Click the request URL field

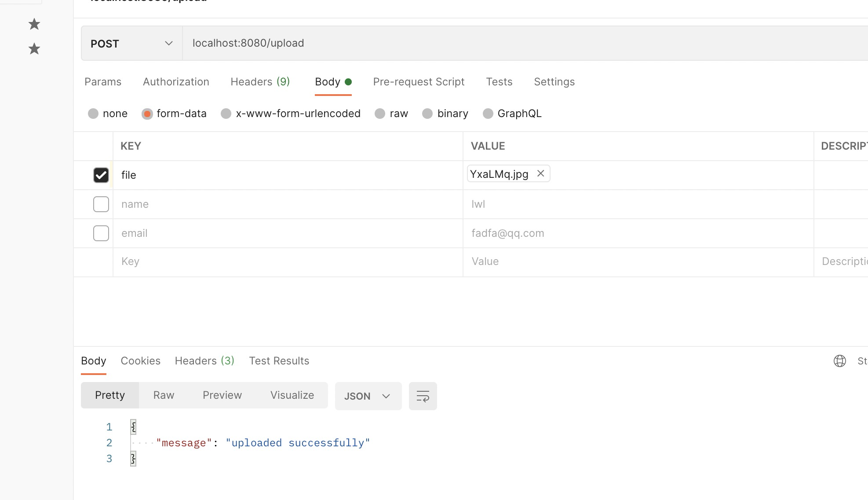point(525,43)
